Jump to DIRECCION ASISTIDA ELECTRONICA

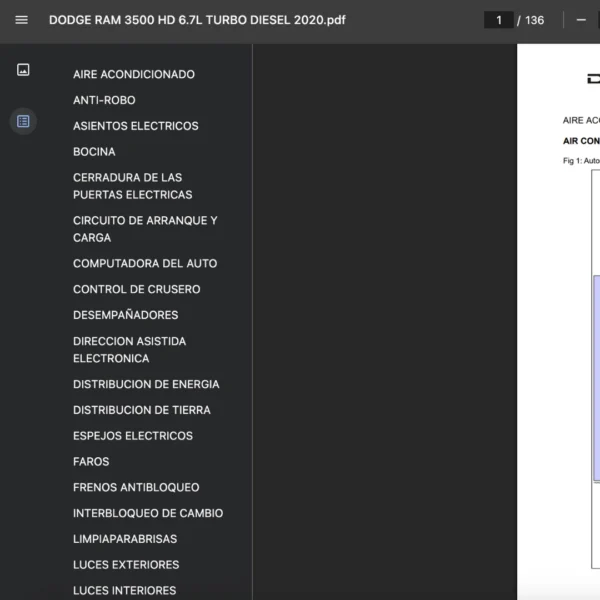coord(129,350)
